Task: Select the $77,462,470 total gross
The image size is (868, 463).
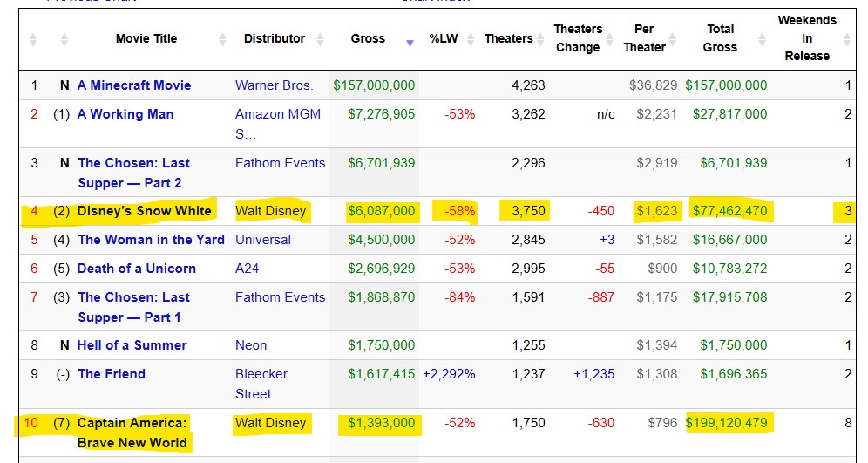Action: point(730,211)
